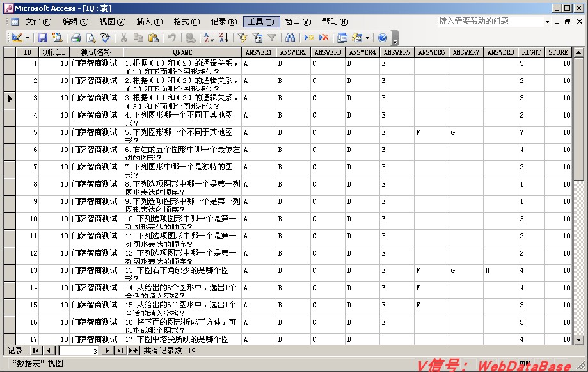The height and width of the screenshot is (372, 588).
Task: Add a new record via toolbar icon
Action: pos(309,38)
